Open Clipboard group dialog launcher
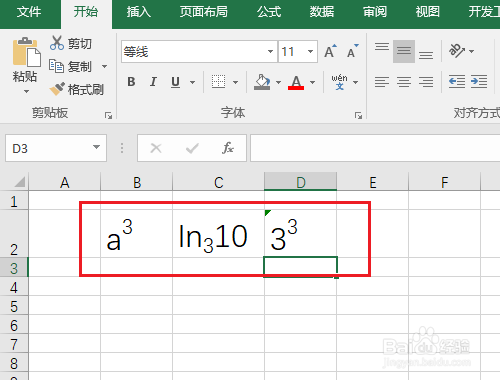This screenshot has height=380, width=500. click(108, 116)
